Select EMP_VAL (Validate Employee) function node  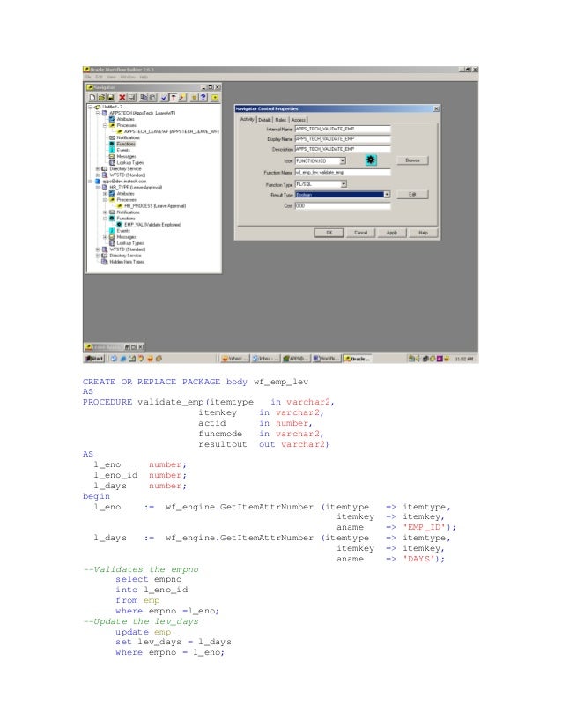pyautogui.click(x=152, y=225)
